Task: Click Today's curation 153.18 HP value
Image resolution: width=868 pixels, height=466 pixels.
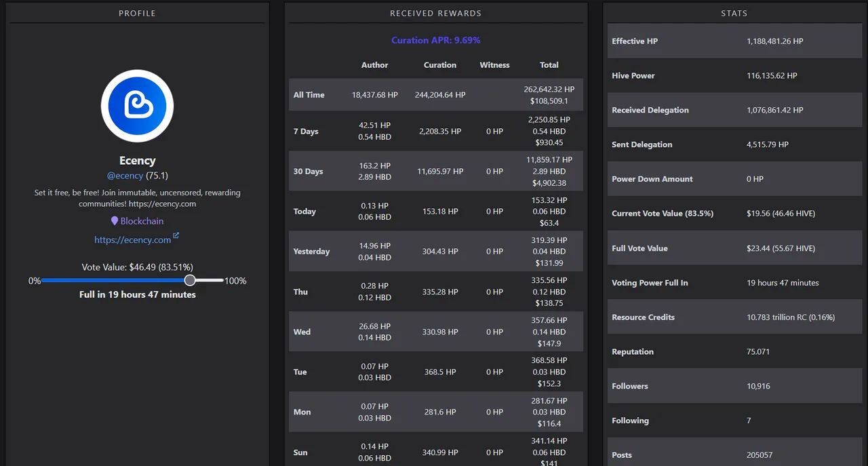Action: point(440,212)
